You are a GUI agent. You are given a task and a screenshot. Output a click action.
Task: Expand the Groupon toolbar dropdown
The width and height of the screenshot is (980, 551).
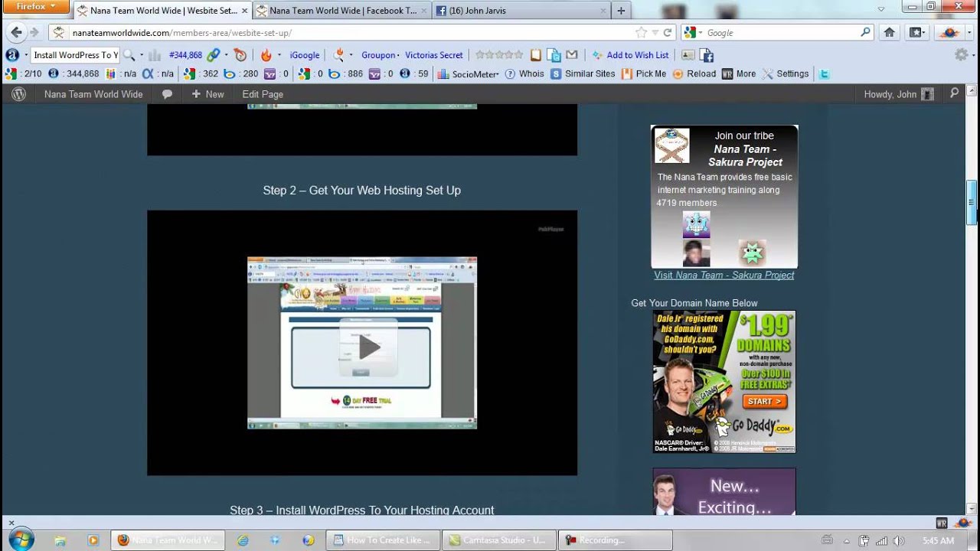(397, 55)
